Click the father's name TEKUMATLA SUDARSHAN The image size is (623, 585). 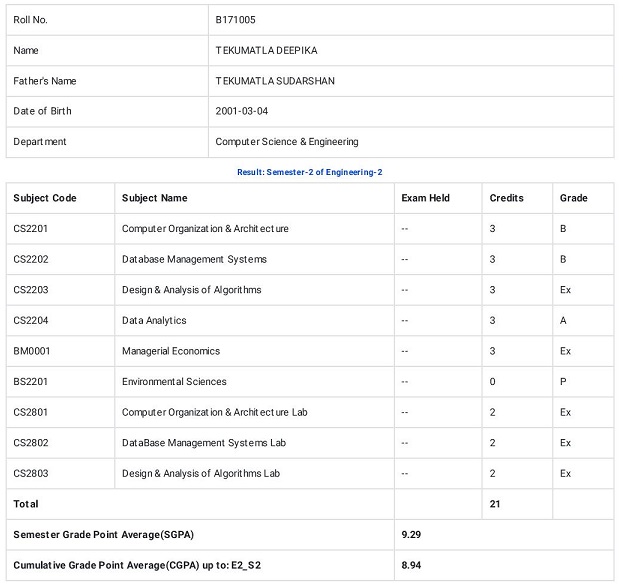pyautogui.click(x=275, y=81)
